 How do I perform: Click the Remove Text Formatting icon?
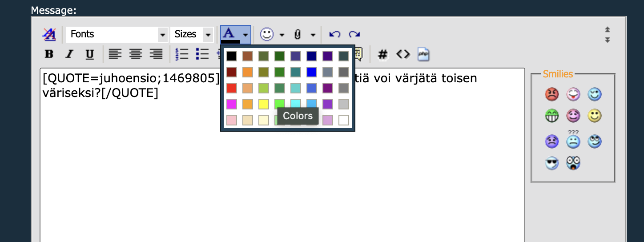[x=49, y=34]
